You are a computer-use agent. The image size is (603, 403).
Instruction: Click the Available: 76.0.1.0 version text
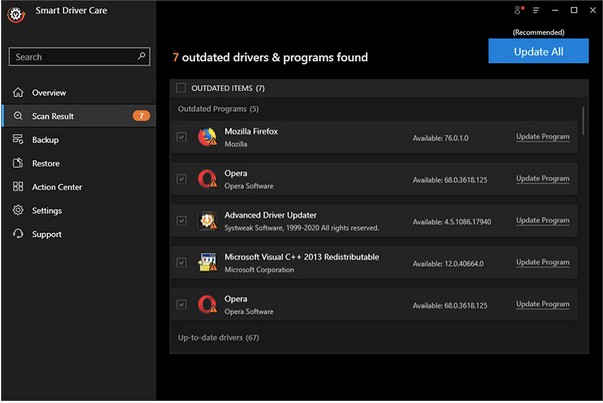[440, 138]
